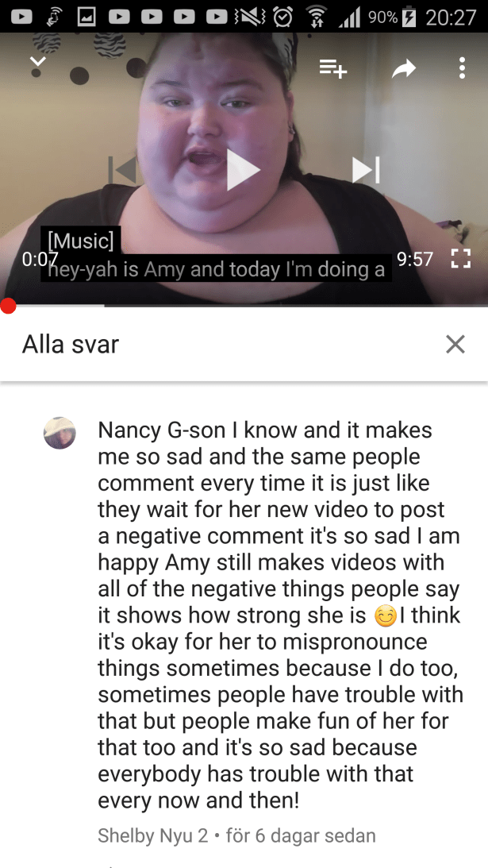
Task: Tap the add to playlist icon
Action: click(333, 68)
